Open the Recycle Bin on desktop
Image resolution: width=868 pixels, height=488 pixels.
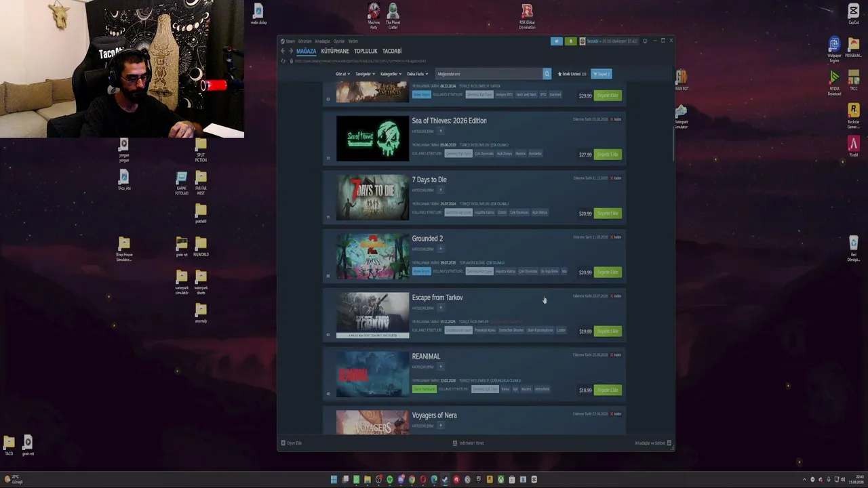854,249
